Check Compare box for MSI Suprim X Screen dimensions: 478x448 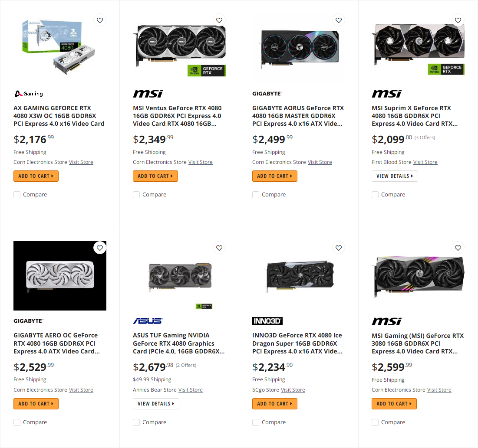click(x=375, y=195)
